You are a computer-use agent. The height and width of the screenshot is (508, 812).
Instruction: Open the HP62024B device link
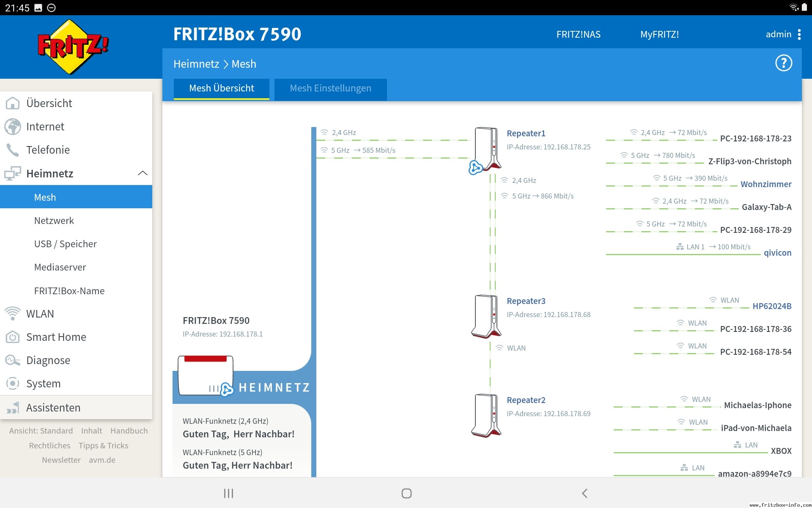772,306
